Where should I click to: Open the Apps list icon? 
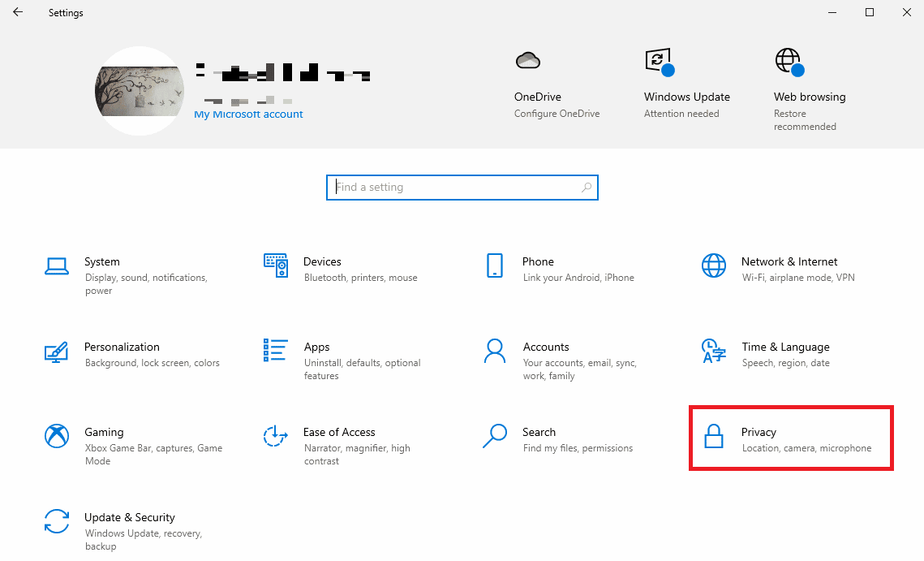click(276, 351)
